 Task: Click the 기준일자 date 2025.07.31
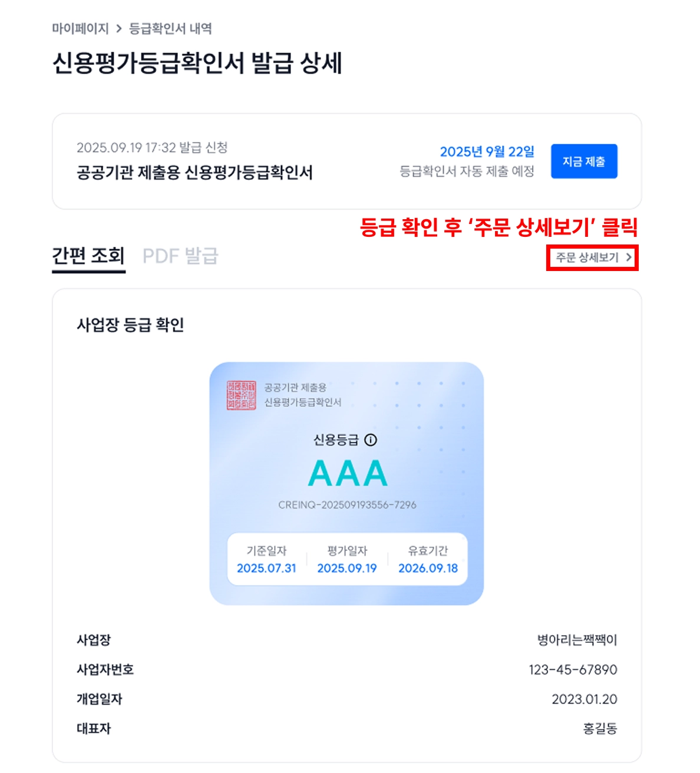pyautogui.click(x=266, y=568)
